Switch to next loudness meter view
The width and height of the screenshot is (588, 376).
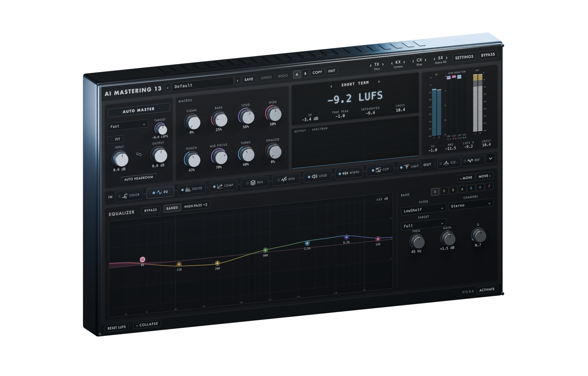379,82
